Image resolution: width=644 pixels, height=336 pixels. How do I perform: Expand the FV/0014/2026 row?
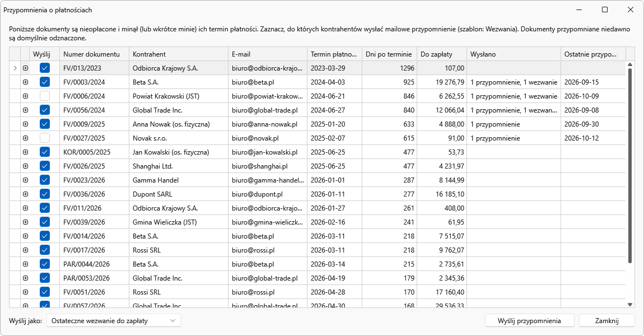[x=25, y=236]
